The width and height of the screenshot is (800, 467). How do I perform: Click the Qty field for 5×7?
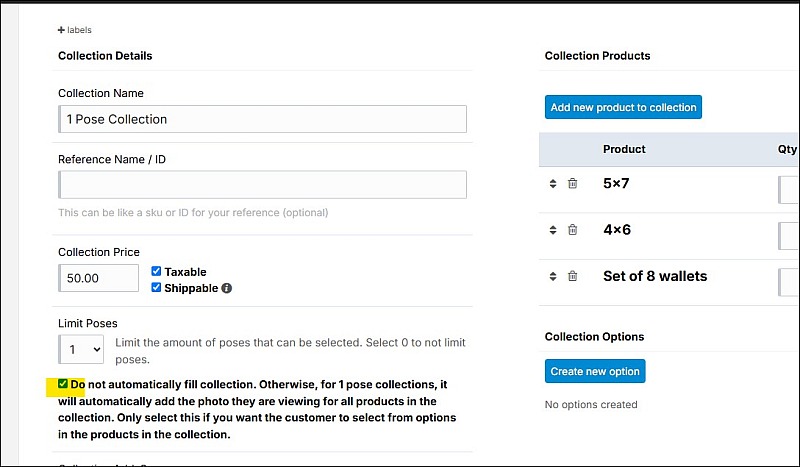click(789, 190)
